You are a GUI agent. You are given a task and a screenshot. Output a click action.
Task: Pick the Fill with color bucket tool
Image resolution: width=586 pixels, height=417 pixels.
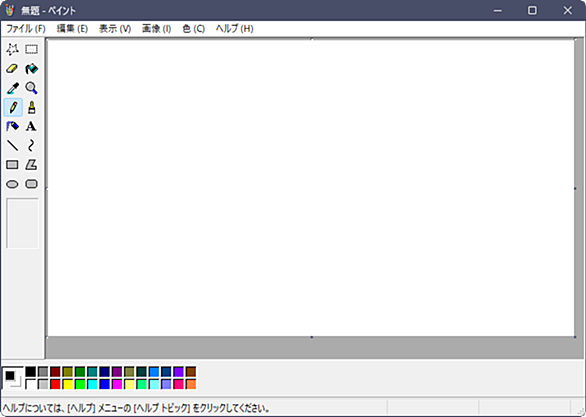[x=31, y=69]
